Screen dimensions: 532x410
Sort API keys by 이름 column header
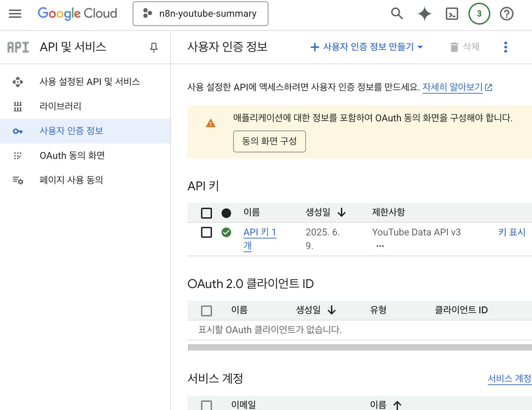tap(252, 213)
